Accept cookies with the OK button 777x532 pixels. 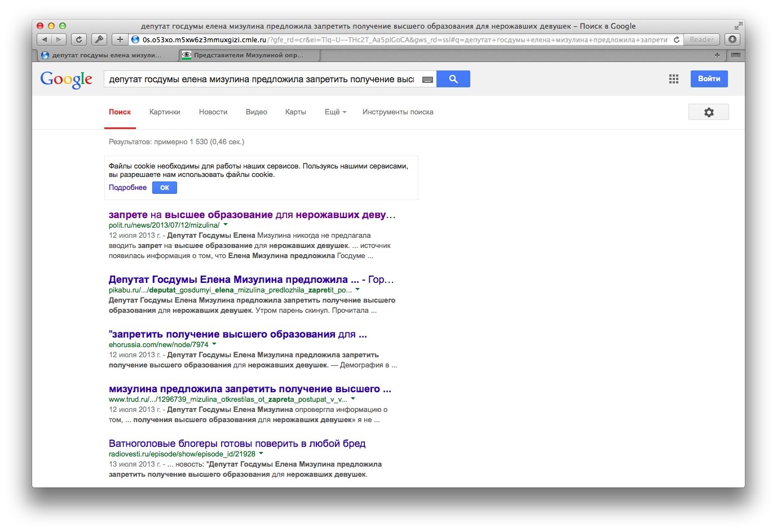pos(165,188)
